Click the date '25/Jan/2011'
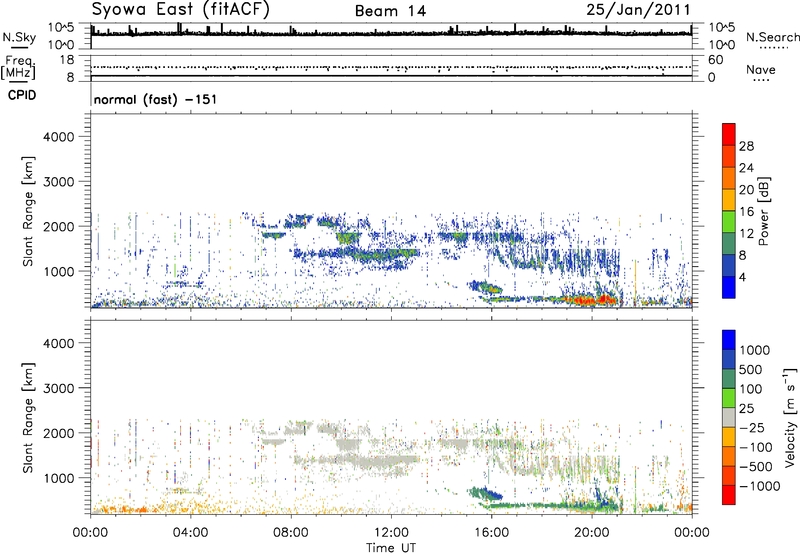Viewport: 800px width, 554px height. coord(638,10)
